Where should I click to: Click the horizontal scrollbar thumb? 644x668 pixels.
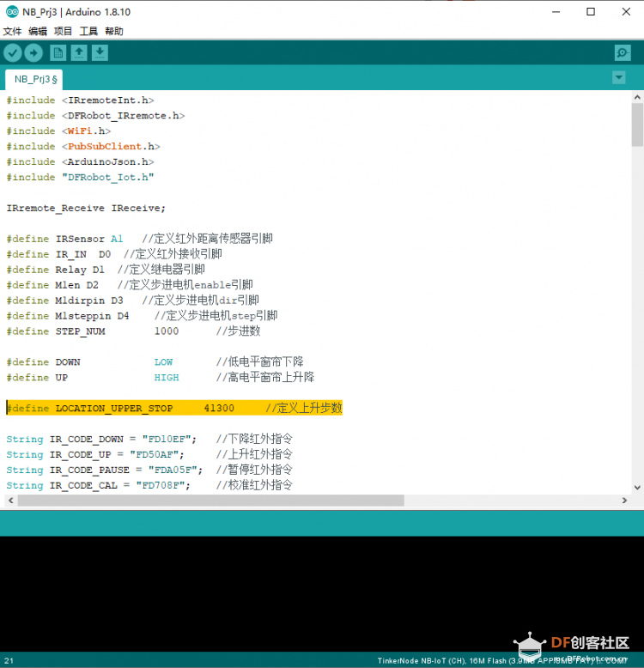(211, 501)
